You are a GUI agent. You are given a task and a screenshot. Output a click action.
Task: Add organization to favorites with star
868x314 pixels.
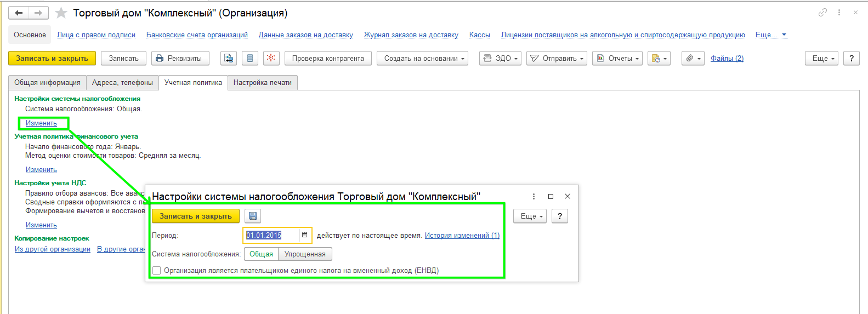(x=61, y=13)
